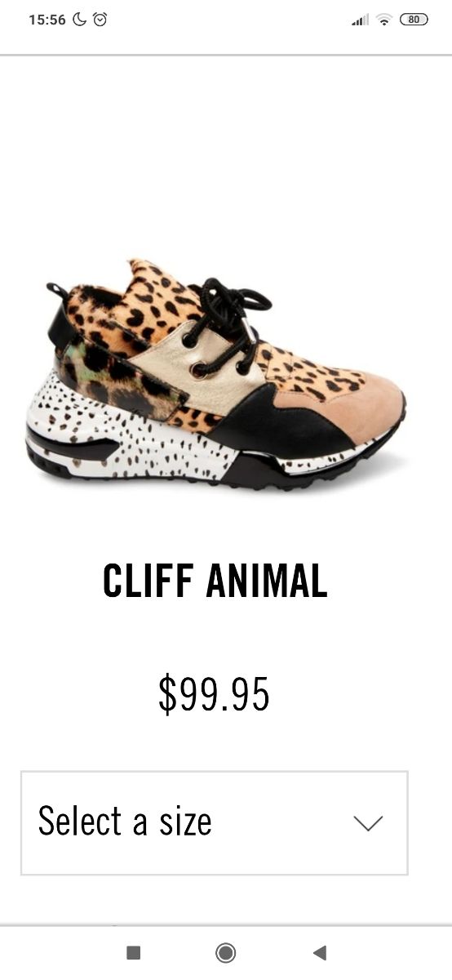Expand the size list via chevron arrow
This screenshot has height=980, width=452.
tap(369, 823)
